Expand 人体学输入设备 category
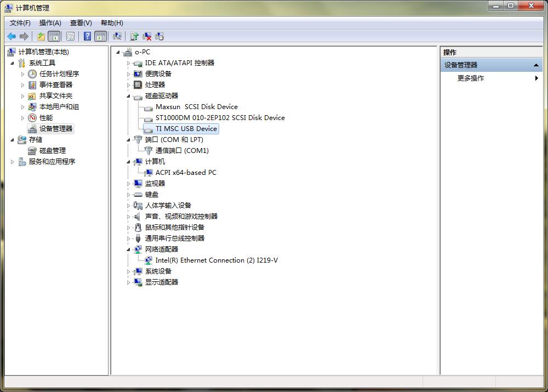This screenshot has width=548, height=392. click(128, 206)
